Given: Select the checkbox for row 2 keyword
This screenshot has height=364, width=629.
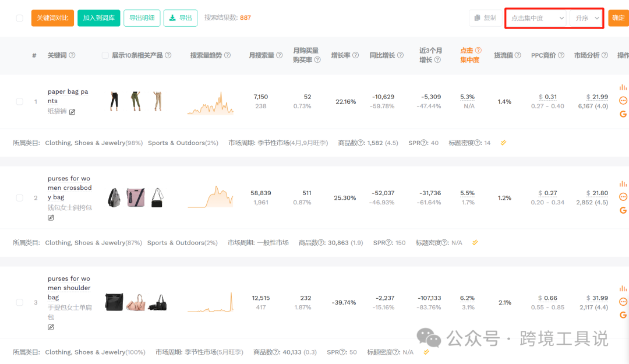Looking at the screenshot, I should tap(19, 198).
